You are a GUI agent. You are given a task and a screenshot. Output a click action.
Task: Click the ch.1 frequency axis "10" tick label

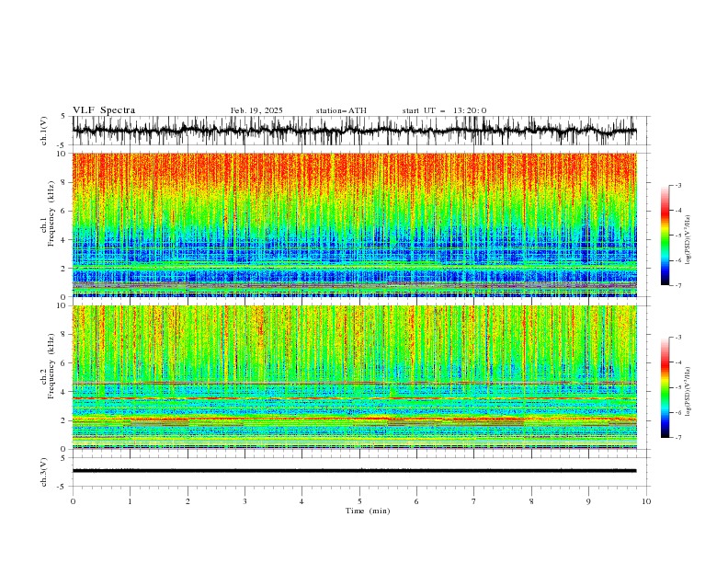(63, 154)
